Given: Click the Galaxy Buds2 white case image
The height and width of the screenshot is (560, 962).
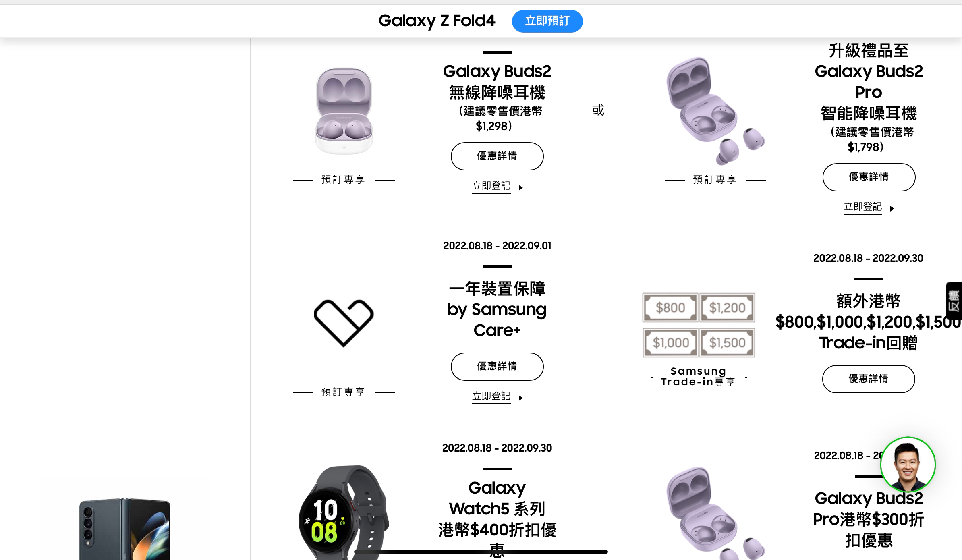Looking at the screenshot, I should coord(344,111).
